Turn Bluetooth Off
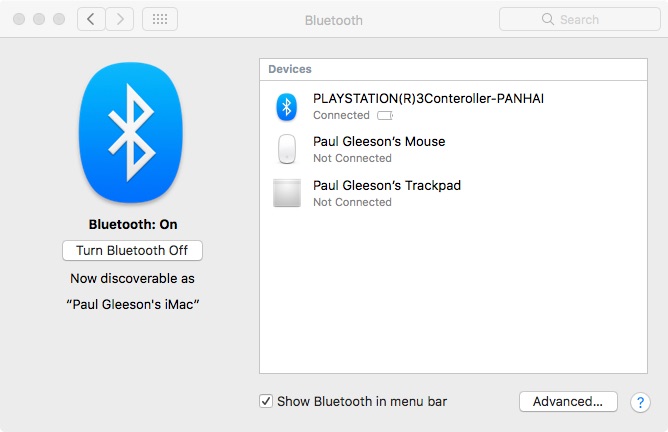 (x=132, y=251)
